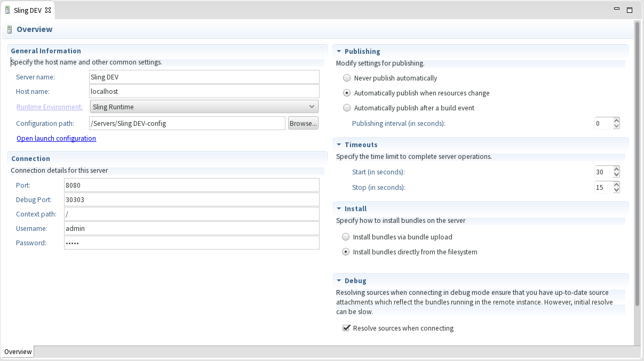Increase the Stop timeout value
644x361 pixels.
click(617, 184)
